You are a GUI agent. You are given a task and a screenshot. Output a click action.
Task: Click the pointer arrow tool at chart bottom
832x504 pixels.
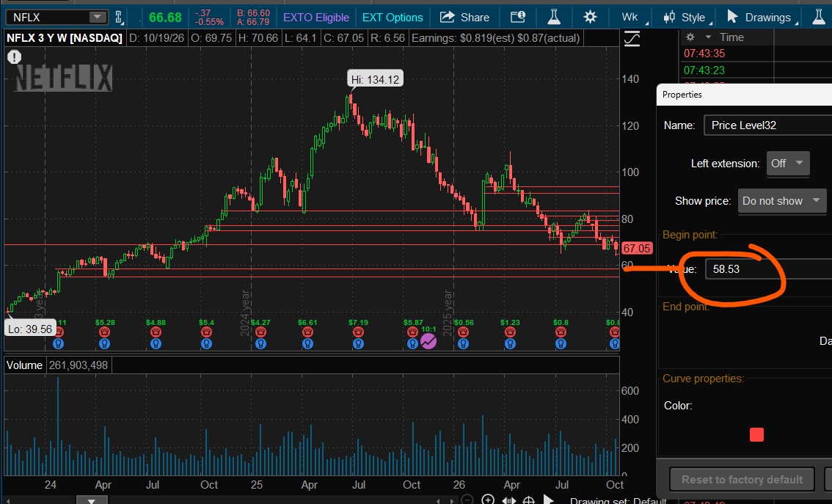[549, 500]
